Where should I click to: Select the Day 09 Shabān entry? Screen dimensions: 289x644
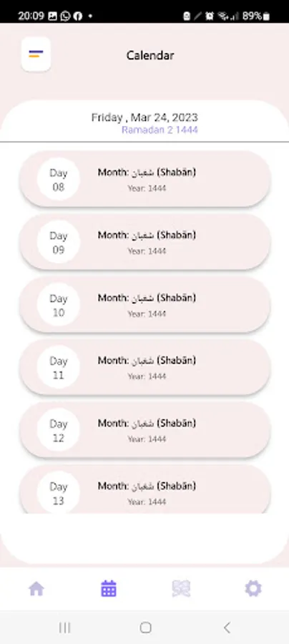(145, 242)
